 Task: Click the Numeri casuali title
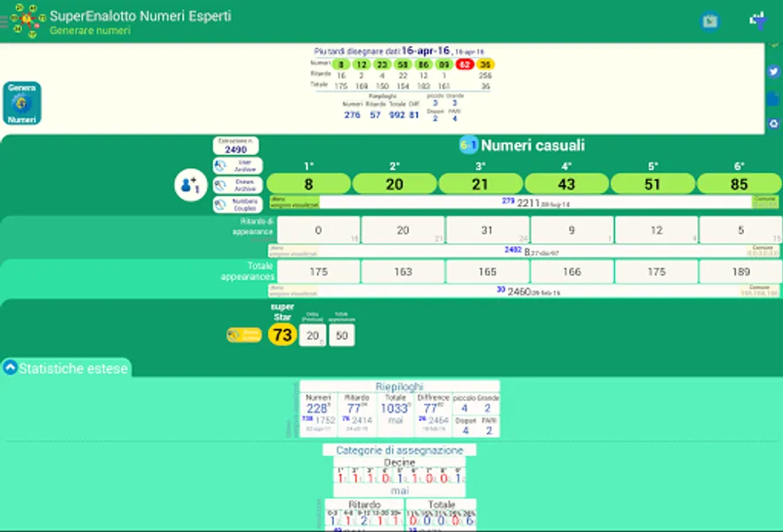click(532, 145)
